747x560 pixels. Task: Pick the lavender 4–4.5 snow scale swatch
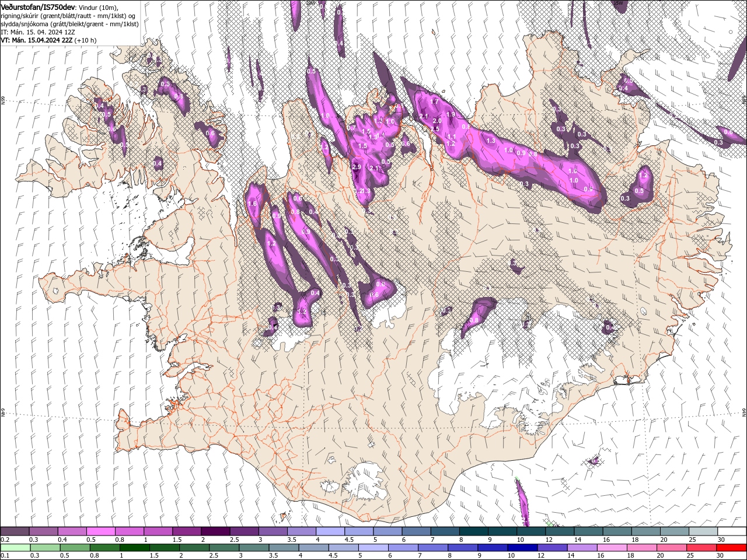pos(329,531)
